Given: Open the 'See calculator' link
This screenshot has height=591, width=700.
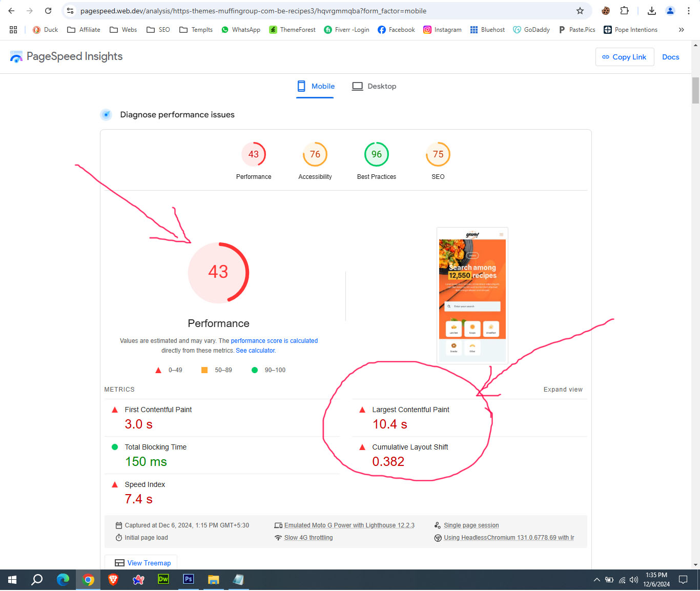Looking at the screenshot, I should 255,351.
